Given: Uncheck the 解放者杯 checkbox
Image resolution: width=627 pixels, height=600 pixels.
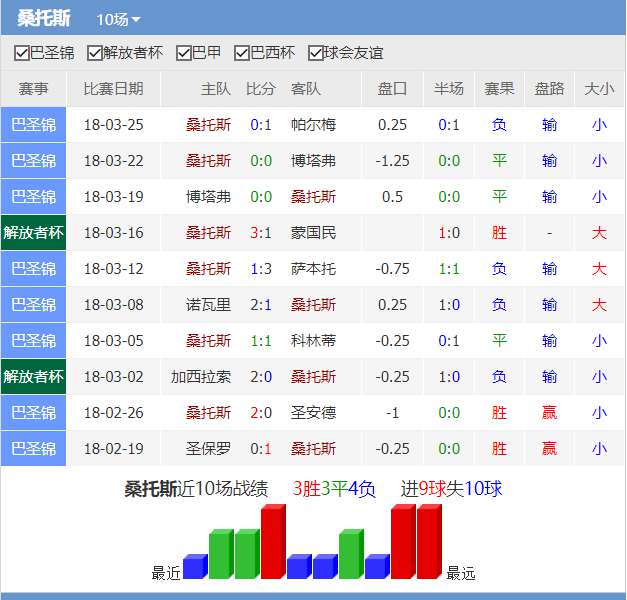Looking at the screenshot, I should pyautogui.click(x=95, y=53).
